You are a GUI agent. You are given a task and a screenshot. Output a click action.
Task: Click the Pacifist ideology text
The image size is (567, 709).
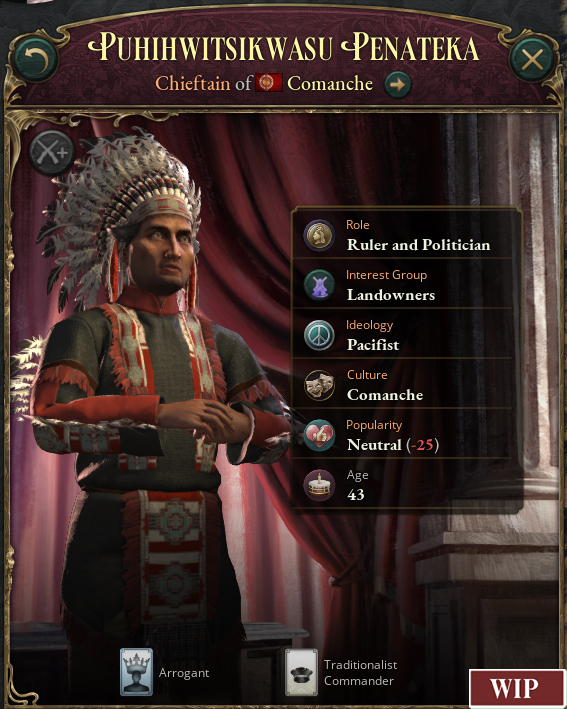point(373,345)
